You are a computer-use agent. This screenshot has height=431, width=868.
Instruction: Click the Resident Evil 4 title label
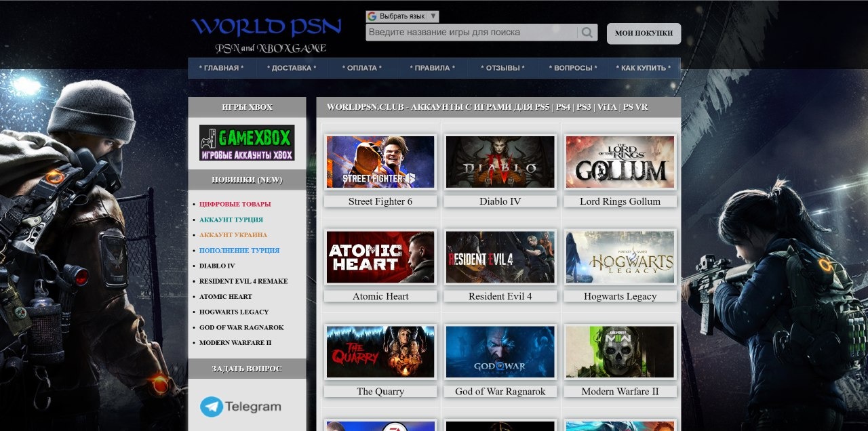tap(500, 296)
